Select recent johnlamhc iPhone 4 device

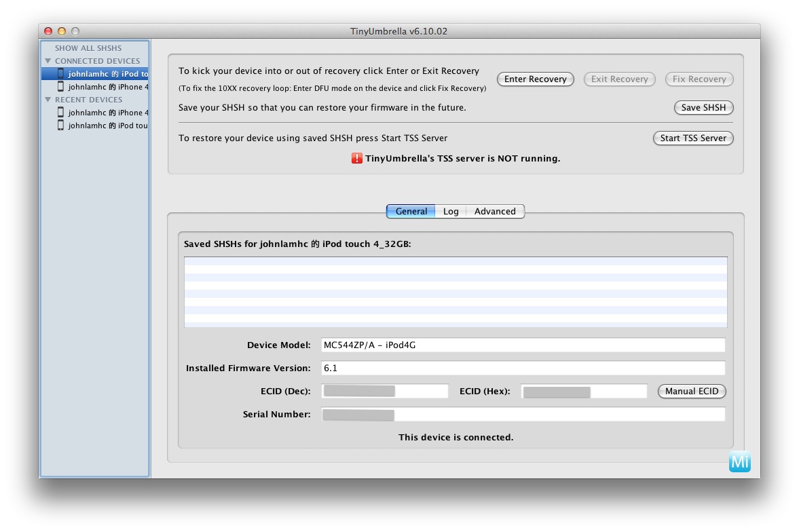point(95,113)
